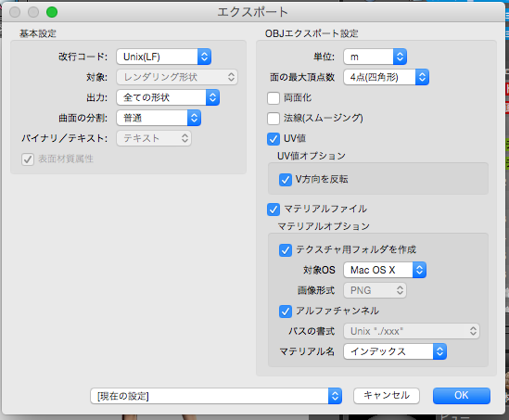The image size is (509, 420).
Task: Confirm export with the OK button
Action: 462,396
